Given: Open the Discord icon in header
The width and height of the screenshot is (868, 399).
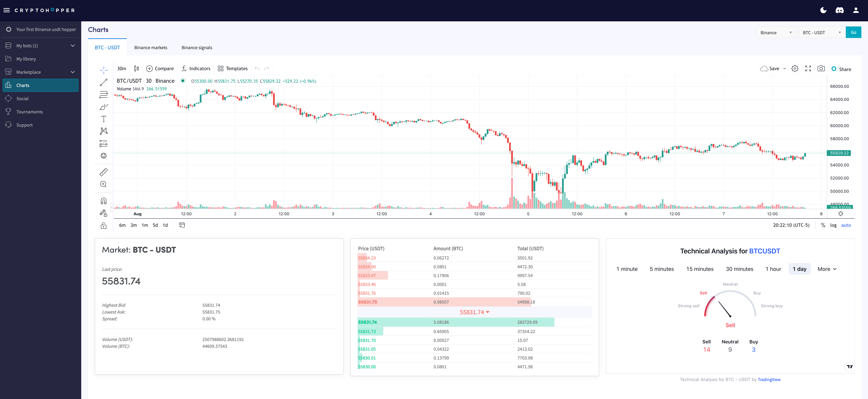Looking at the screenshot, I should [839, 11].
